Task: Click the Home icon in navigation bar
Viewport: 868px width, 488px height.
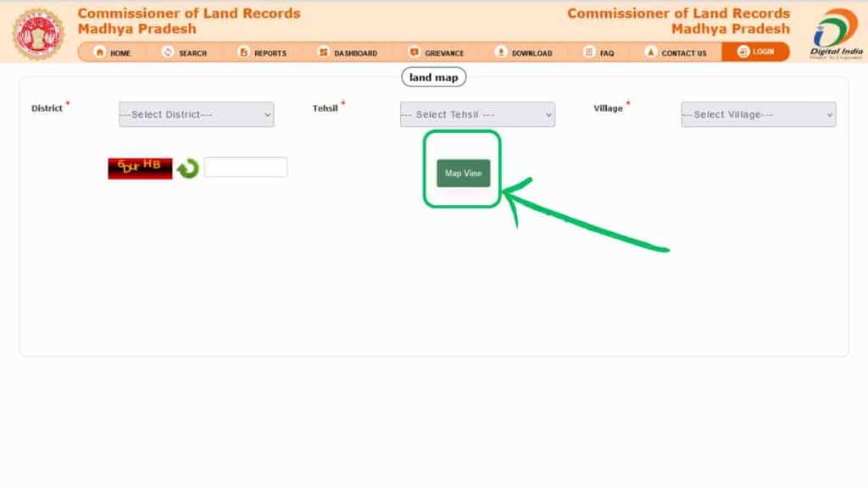Action: point(100,53)
